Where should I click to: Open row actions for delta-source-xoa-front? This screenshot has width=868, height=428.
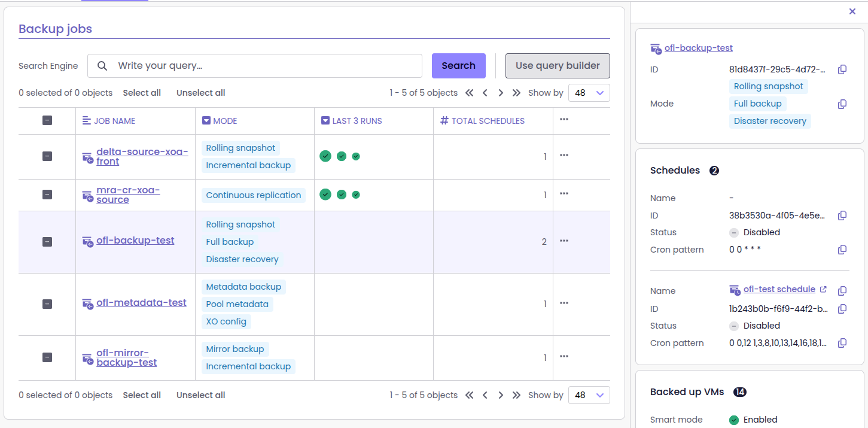(564, 155)
